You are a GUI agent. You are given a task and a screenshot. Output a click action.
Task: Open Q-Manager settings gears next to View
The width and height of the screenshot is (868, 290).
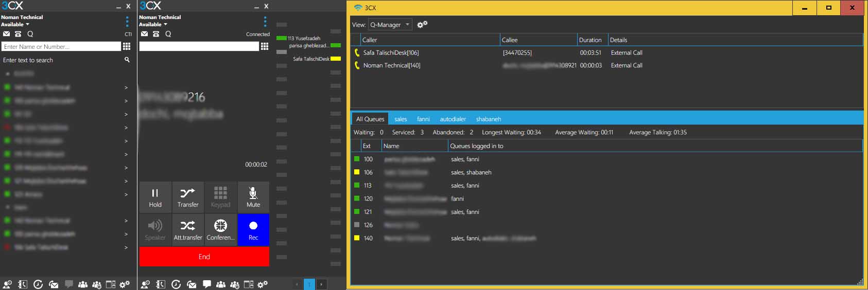pos(422,24)
